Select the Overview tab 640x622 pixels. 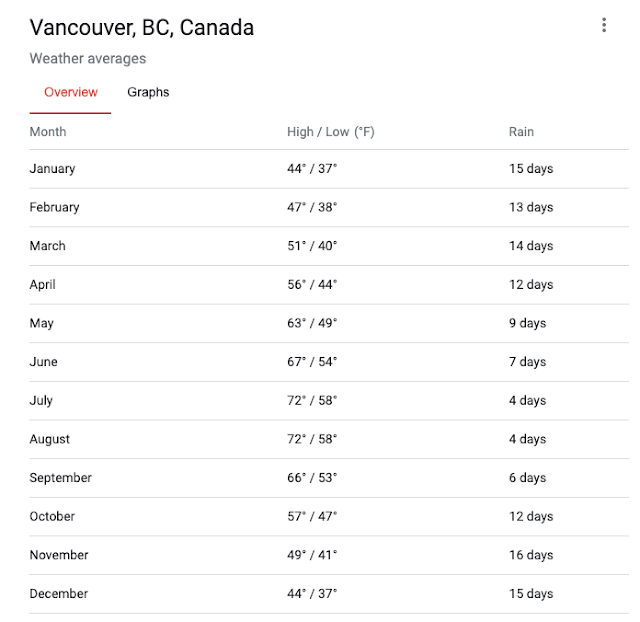(x=71, y=92)
